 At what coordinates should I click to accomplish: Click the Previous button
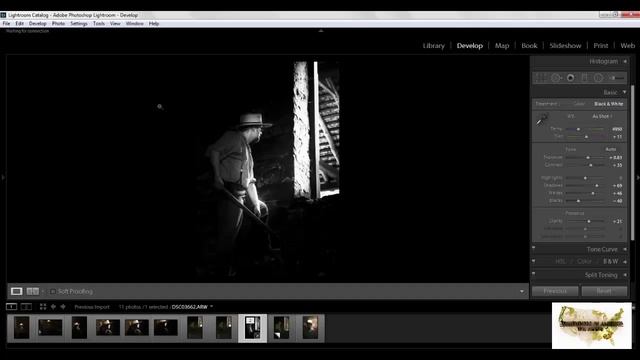tap(555, 291)
